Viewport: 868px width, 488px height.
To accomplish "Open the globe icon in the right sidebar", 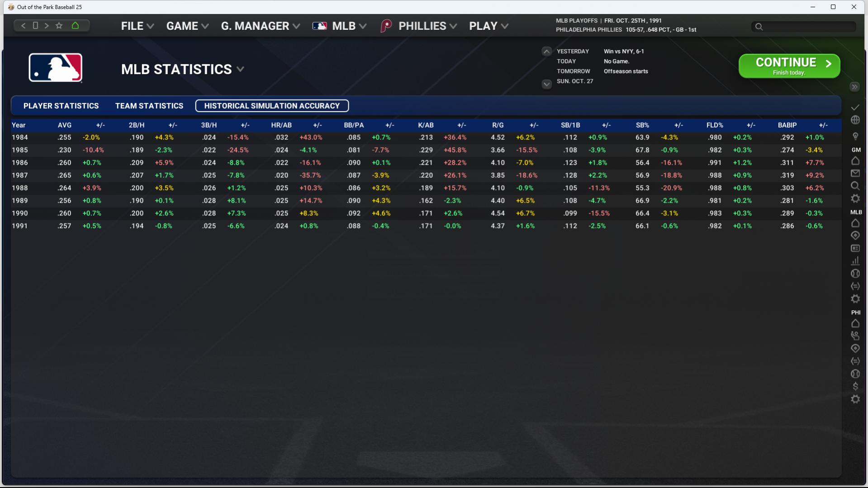I will [x=855, y=120].
